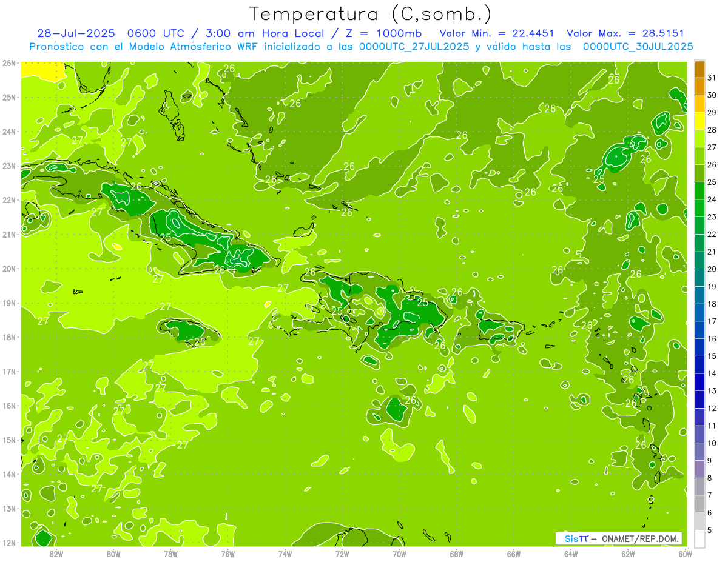Click the legend value 30

(x=712, y=95)
